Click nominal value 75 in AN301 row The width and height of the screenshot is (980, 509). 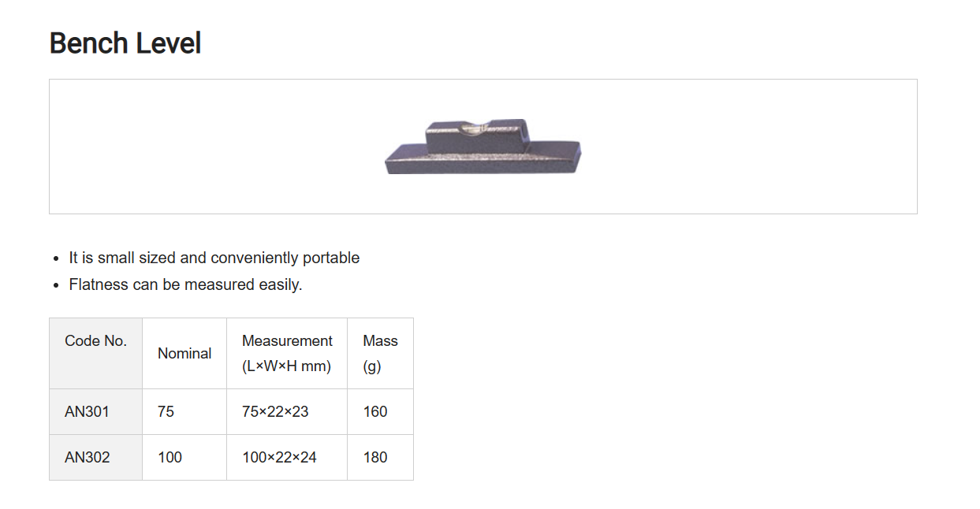[x=184, y=411]
